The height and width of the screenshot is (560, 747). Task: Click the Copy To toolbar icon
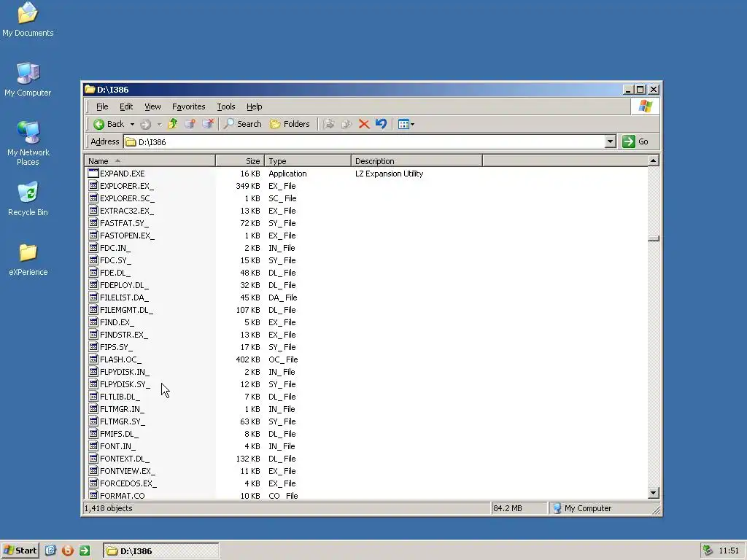tap(347, 124)
